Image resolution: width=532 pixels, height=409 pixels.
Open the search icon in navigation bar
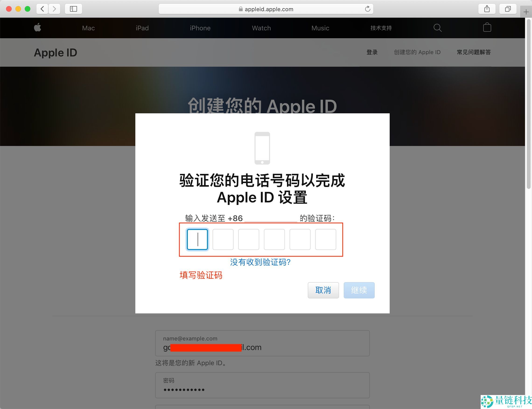[x=437, y=28]
